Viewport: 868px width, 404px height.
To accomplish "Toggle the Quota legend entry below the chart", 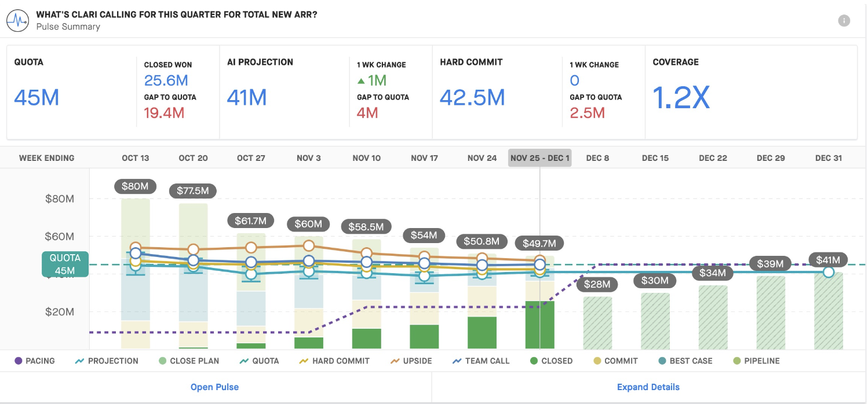I will point(259,361).
